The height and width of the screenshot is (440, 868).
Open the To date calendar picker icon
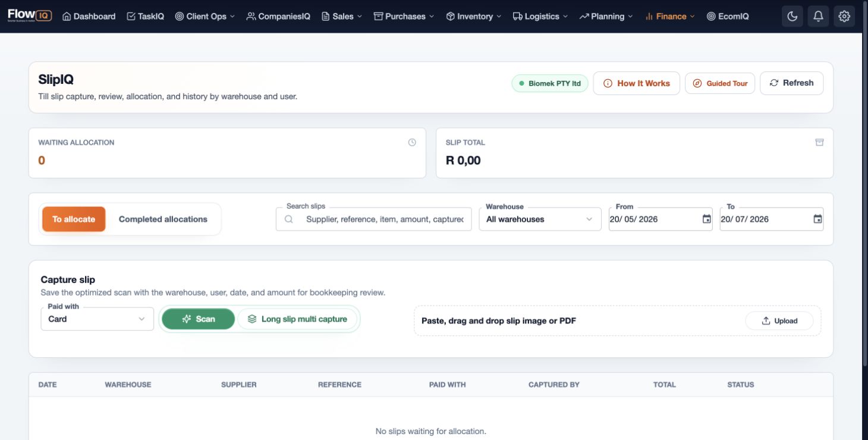[817, 219]
